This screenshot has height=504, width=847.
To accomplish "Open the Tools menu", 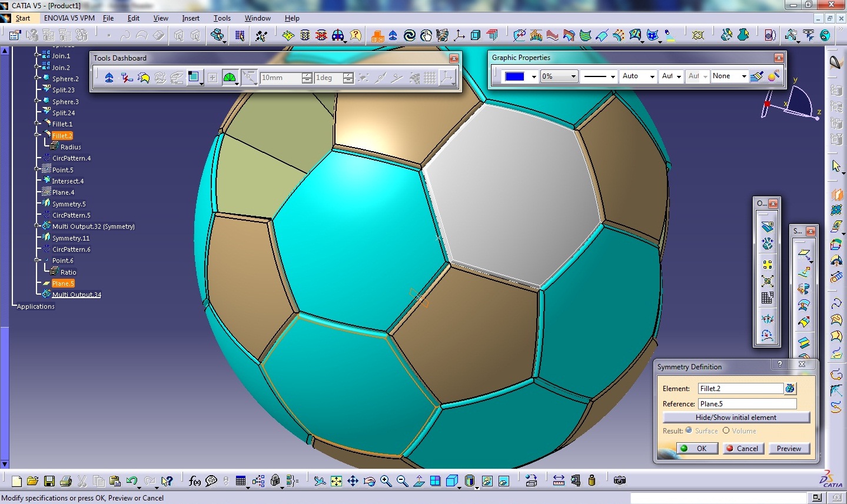I will point(222,18).
